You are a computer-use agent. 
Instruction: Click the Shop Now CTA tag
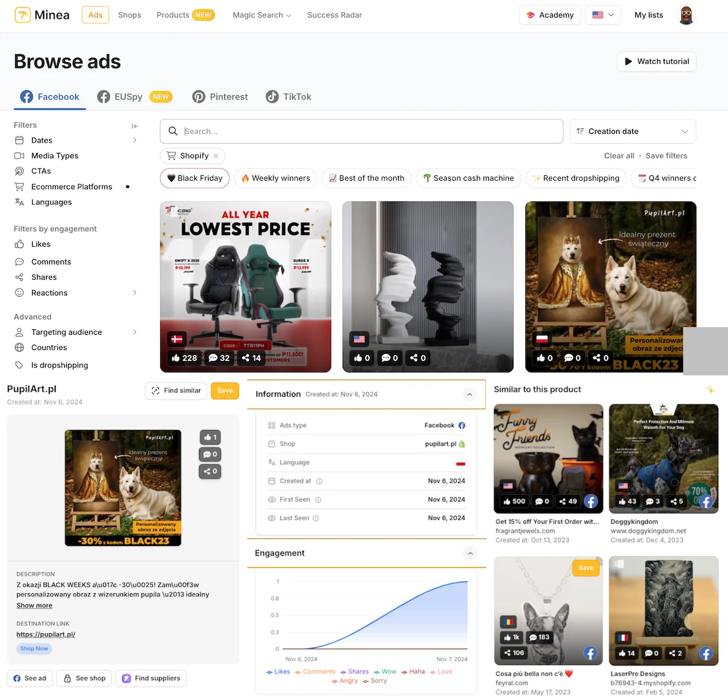[x=34, y=648]
